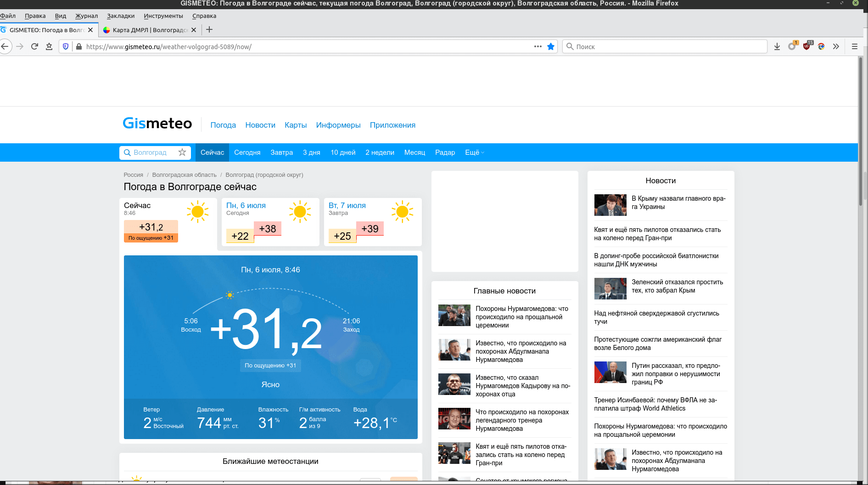Toggle favorite star next to Волгоград search
Viewport: 868px width, 485px height.
point(182,152)
